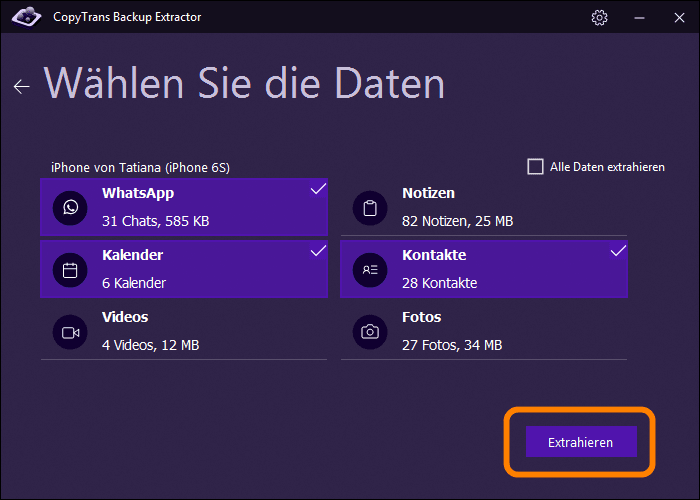Screen dimensions: 700x500
Task: Enable the Alle Daten extrahieren checkbox
Action: (x=535, y=167)
